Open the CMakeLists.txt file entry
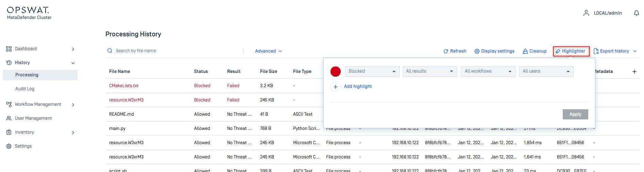This screenshot has height=172, width=644. (x=124, y=86)
